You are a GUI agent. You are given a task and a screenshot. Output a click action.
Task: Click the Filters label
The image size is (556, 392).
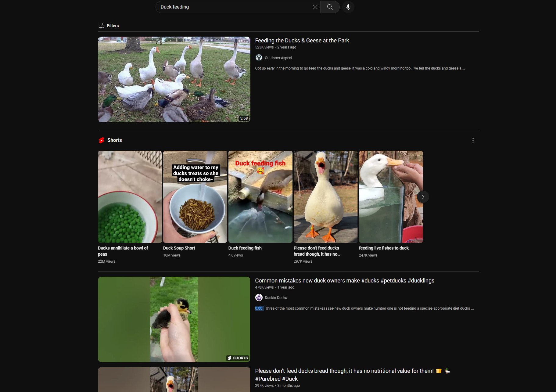click(x=113, y=26)
